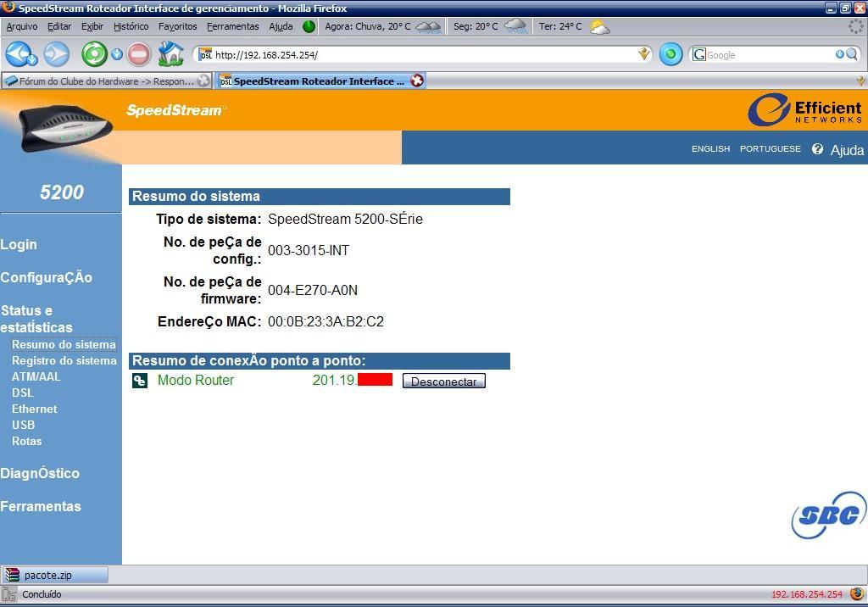Open Ferramentas in sidebar
This screenshot has width=868, height=607.
(41, 506)
